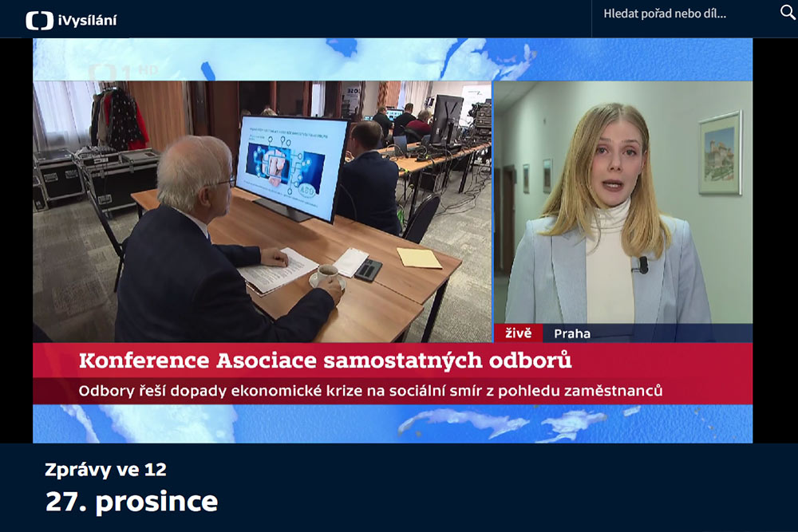Click the search magnifier icon
Viewport: 798px width, 532px height.
[x=787, y=13]
